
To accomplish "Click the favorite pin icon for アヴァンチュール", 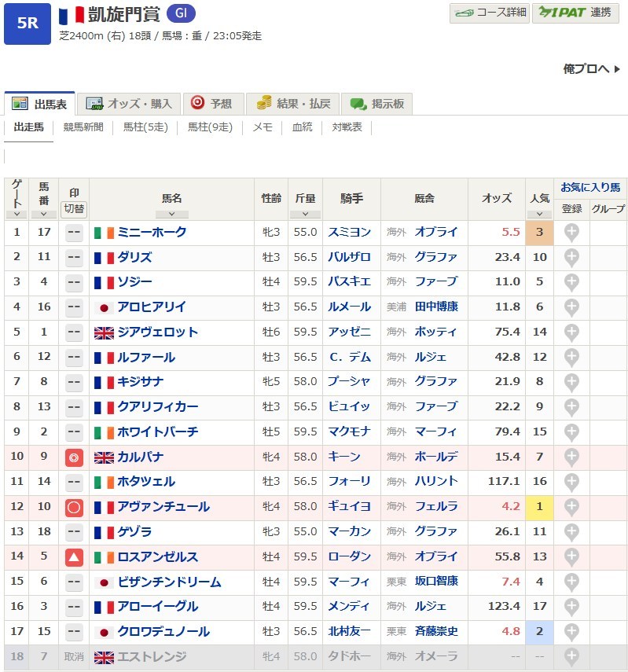I will click(x=571, y=507).
